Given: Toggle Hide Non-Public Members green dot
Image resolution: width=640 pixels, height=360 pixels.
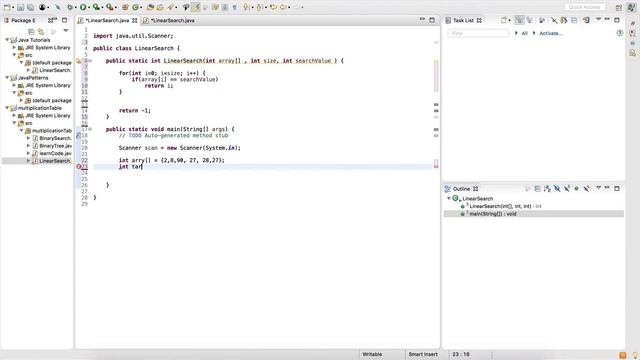Looking at the screenshot, I should tap(576, 189).
